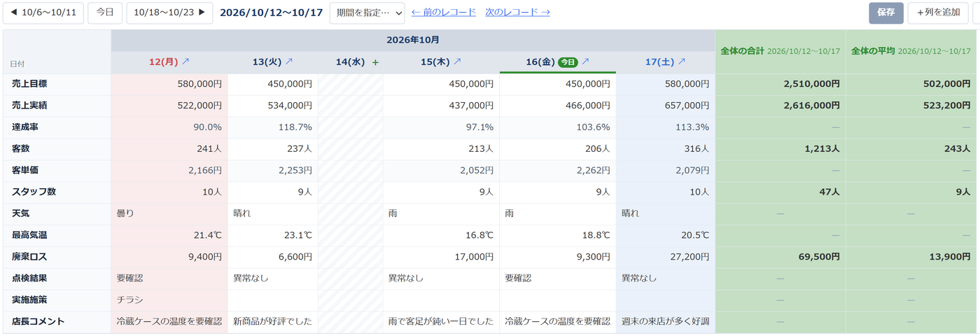The height and width of the screenshot is (336, 980).
Task: Add a record with the 14(水) plus icon
Action: pyautogui.click(x=375, y=62)
